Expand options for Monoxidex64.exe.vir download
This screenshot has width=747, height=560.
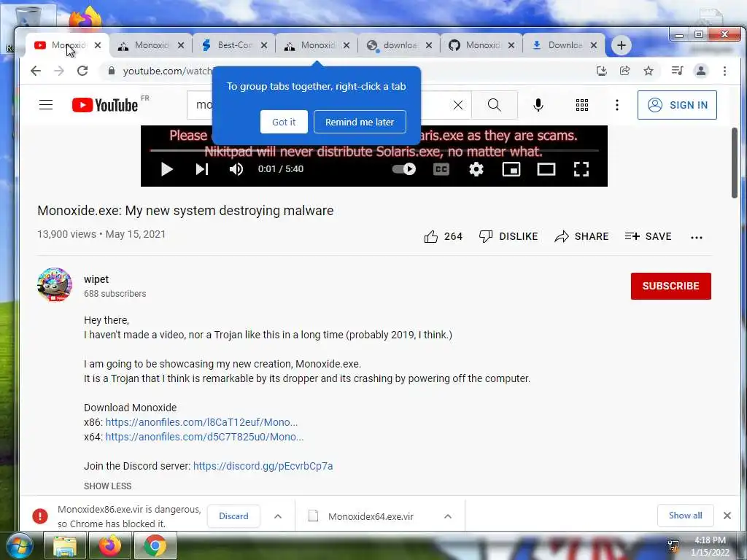[448, 516]
